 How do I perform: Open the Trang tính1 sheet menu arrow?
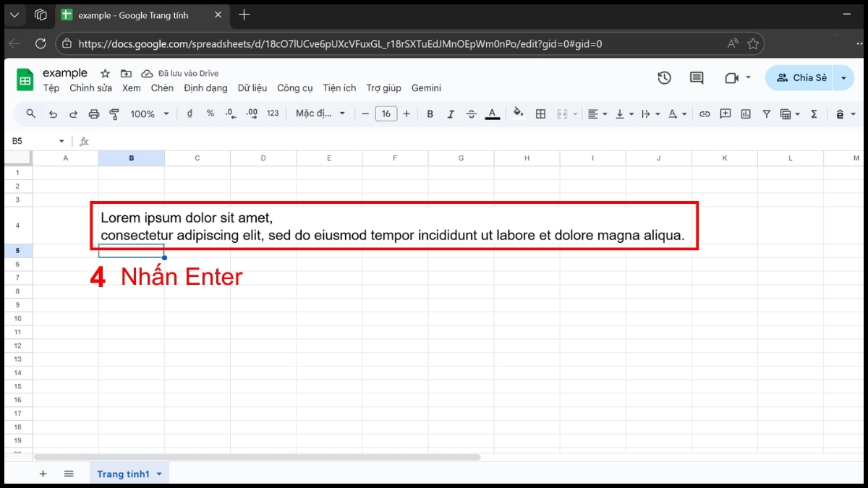tap(160, 474)
